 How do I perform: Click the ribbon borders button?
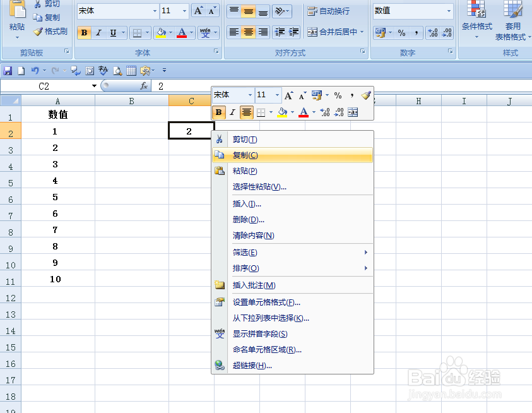point(137,33)
